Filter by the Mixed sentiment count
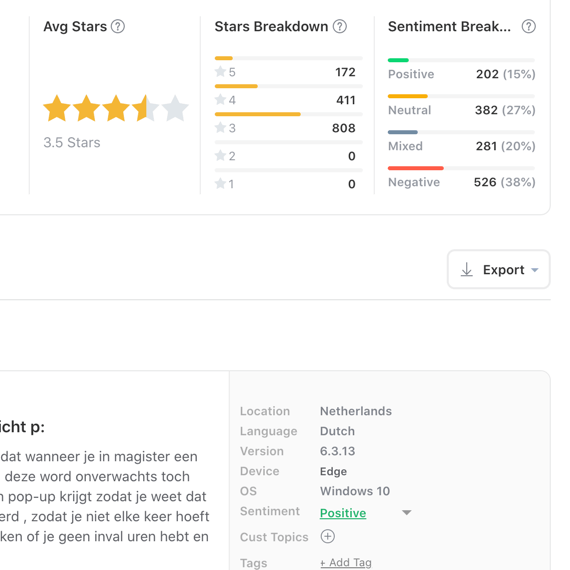570x570 pixels. [486, 146]
